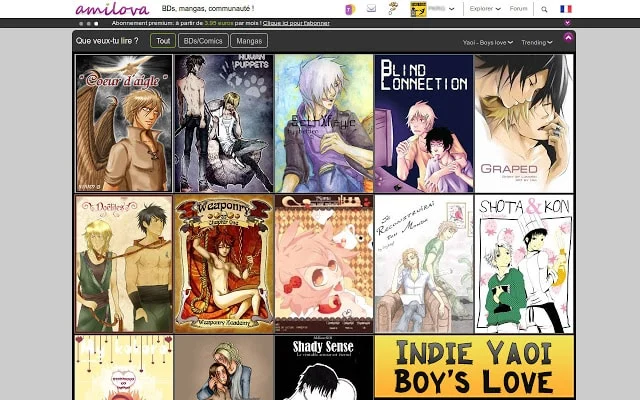
Task: Open the Explorer dropdown menu
Action: coord(485,9)
